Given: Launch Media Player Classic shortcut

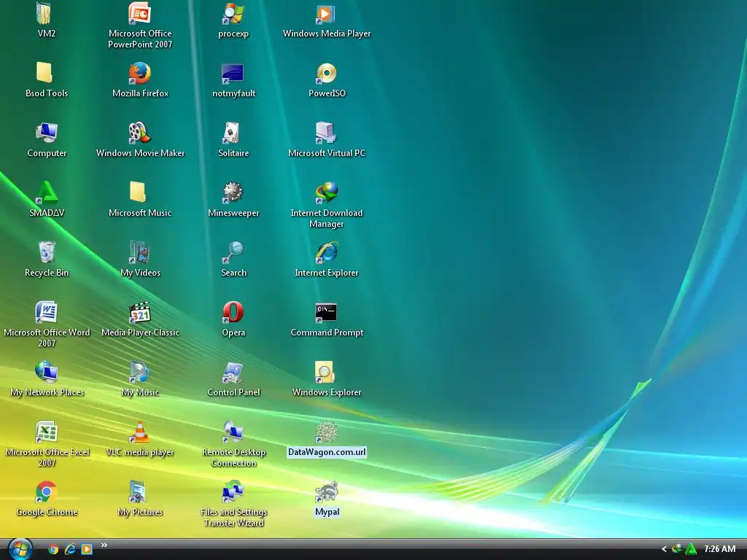Looking at the screenshot, I should click(139, 312).
